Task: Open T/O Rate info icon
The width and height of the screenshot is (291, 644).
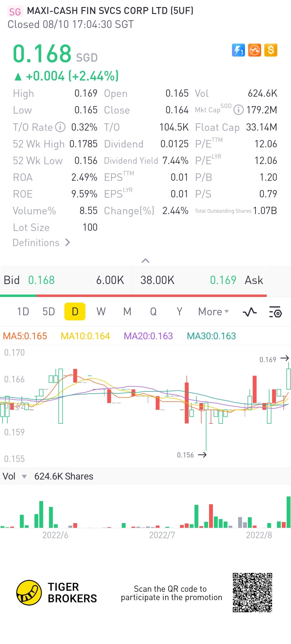Action: point(60,127)
